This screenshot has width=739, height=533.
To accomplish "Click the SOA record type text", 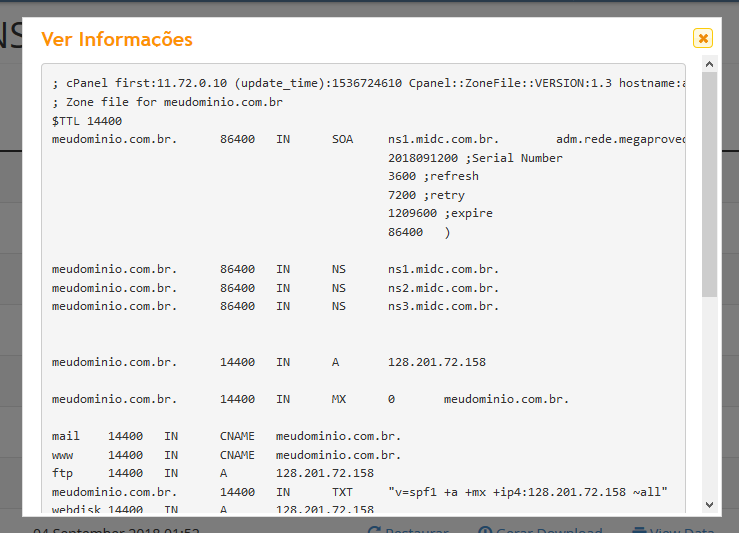I will pyautogui.click(x=342, y=139).
